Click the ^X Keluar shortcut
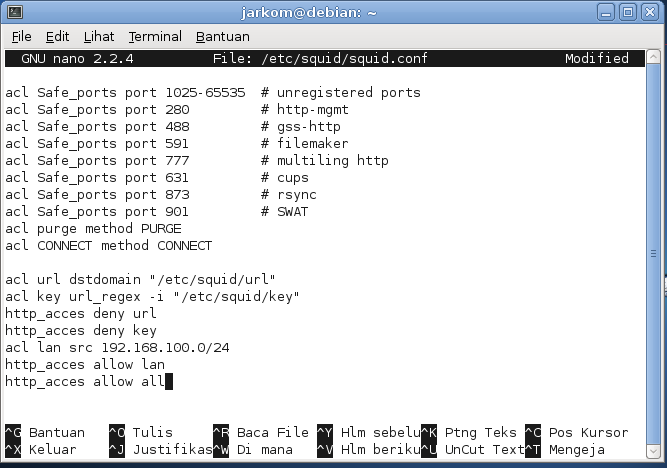 pos(41,450)
